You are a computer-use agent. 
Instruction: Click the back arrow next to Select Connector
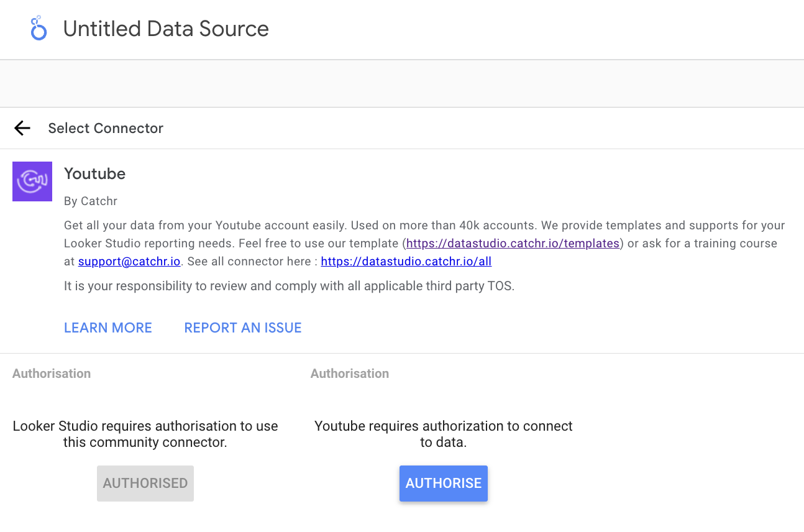(22, 127)
